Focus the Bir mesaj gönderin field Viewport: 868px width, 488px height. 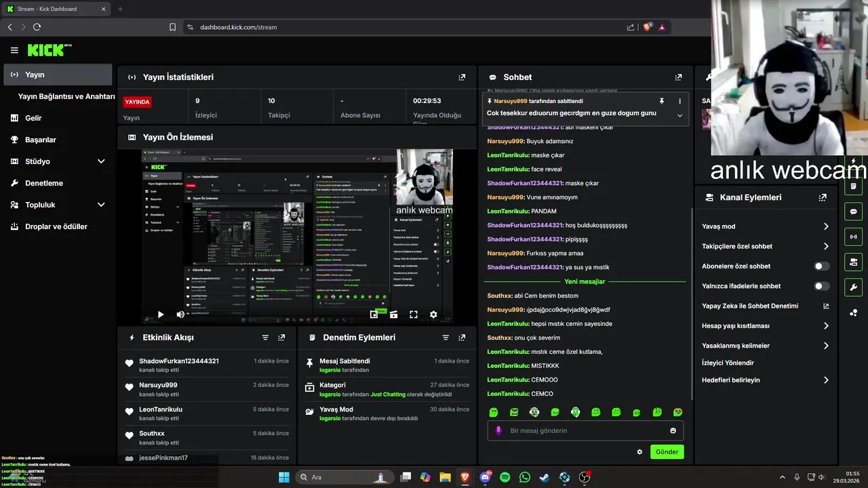tap(585, 430)
